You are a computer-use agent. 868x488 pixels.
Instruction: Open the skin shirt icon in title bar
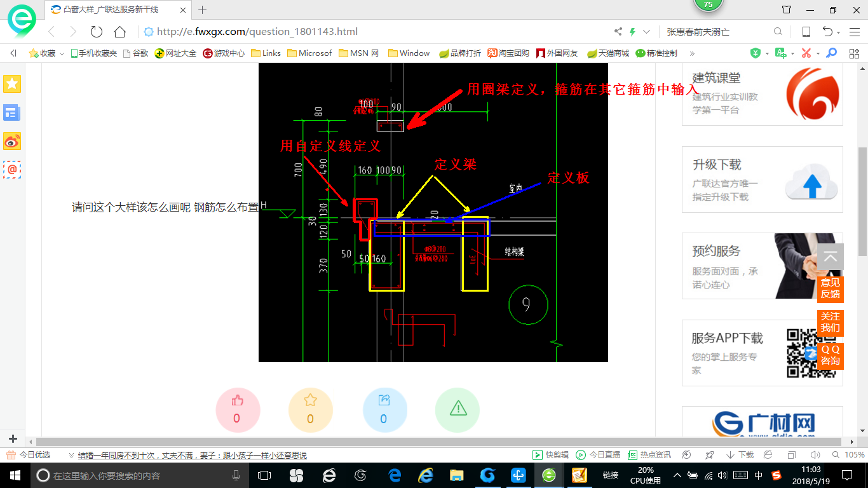[x=787, y=10]
